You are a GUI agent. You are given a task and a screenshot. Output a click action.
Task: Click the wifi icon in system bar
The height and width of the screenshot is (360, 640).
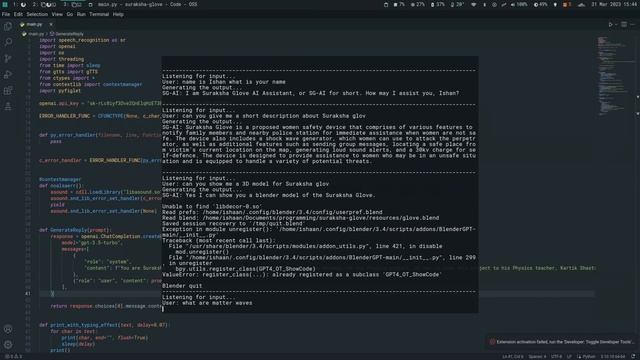pyautogui.click(x=473, y=4)
